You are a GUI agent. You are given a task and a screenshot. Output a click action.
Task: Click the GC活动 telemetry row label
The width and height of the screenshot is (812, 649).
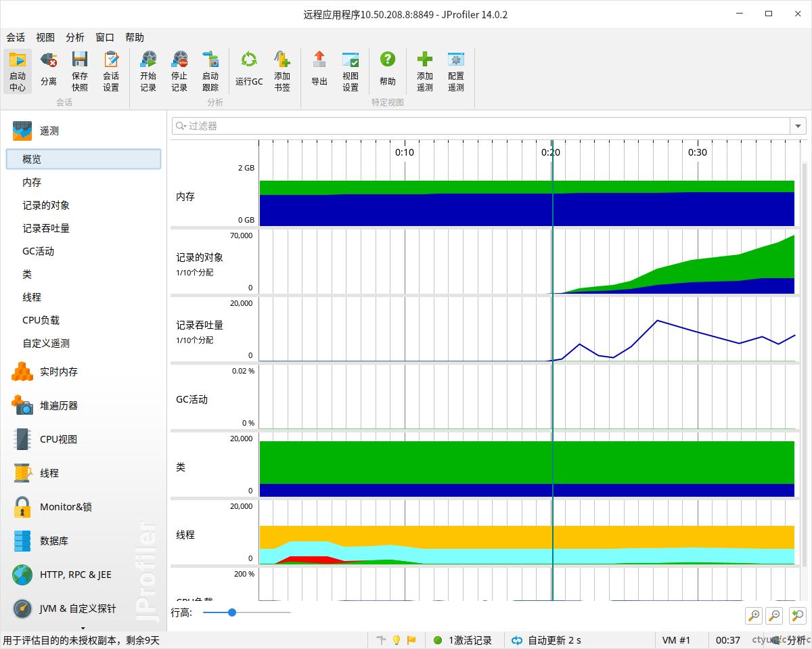pos(191,399)
